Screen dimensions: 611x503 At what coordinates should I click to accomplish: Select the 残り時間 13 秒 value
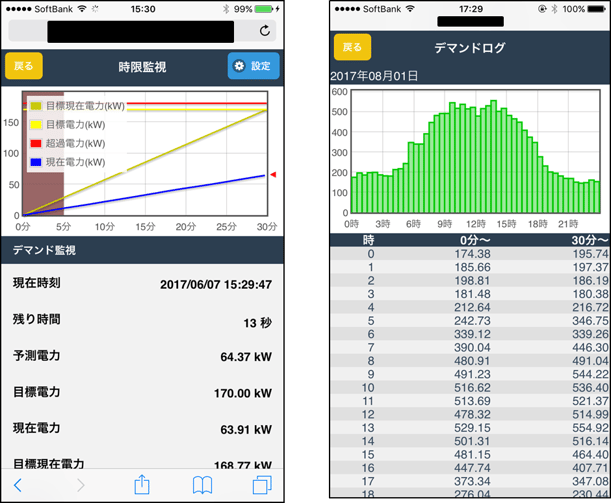pyautogui.click(x=258, y=323)
